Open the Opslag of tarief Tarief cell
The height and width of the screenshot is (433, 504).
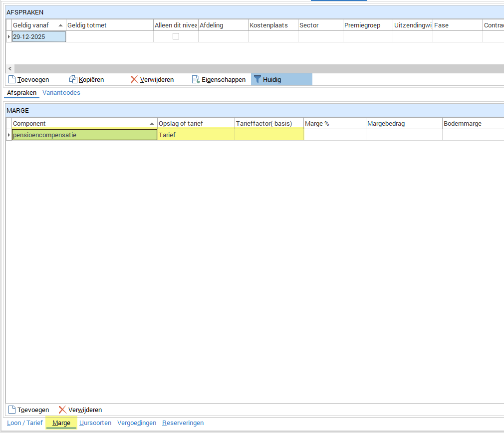(x=196, y=135)
